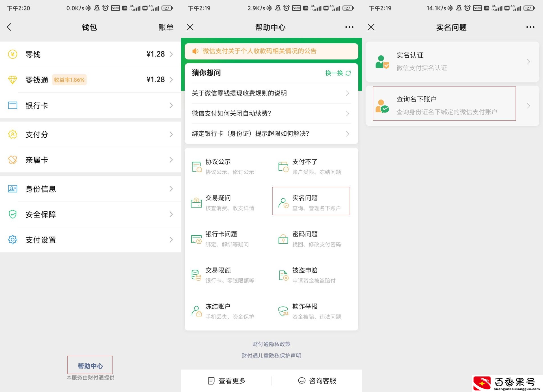
Task: Open 微信支付如何关闭自动续费?
Action: pyautogui.click(x=271, y=113)
